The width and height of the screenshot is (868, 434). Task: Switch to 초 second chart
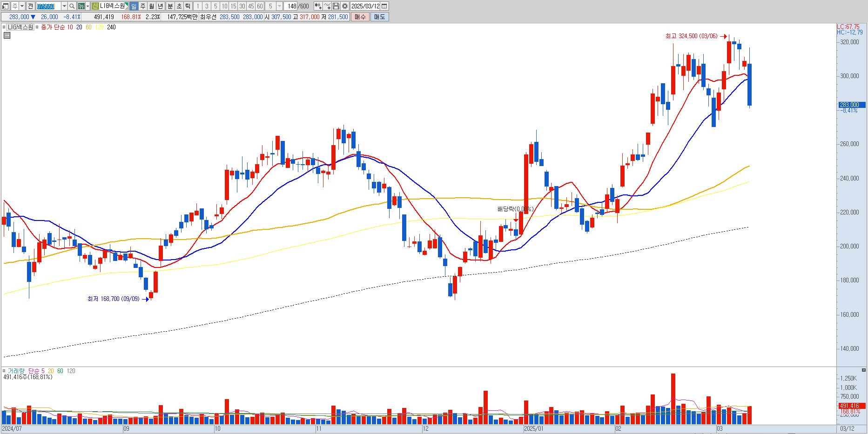[179, 6]
